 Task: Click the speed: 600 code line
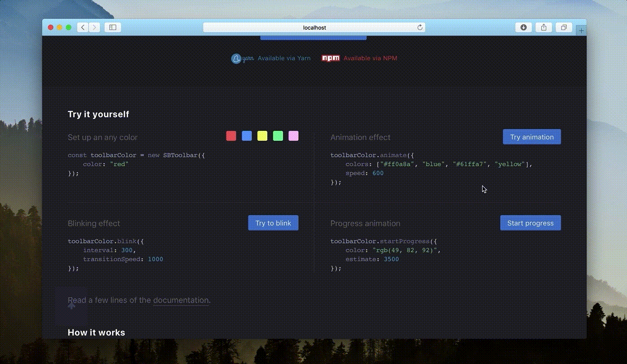[365, 173]
